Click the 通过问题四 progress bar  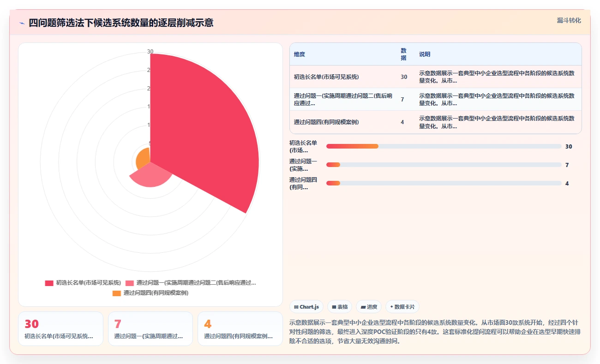[x=444, y=183]
